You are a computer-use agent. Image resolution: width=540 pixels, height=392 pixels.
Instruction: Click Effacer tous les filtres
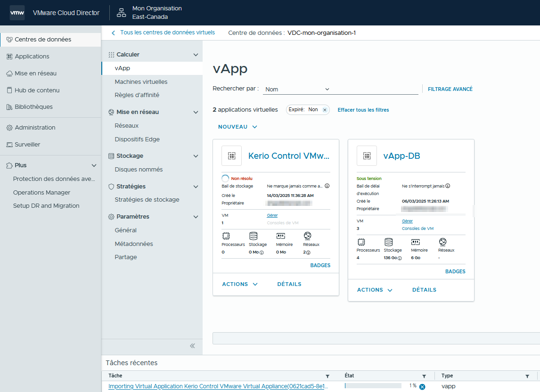coord(363,110)
